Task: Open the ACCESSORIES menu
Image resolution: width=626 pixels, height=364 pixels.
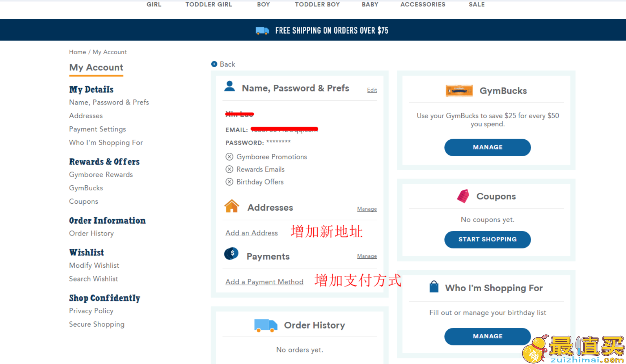Action: [423, 4]
